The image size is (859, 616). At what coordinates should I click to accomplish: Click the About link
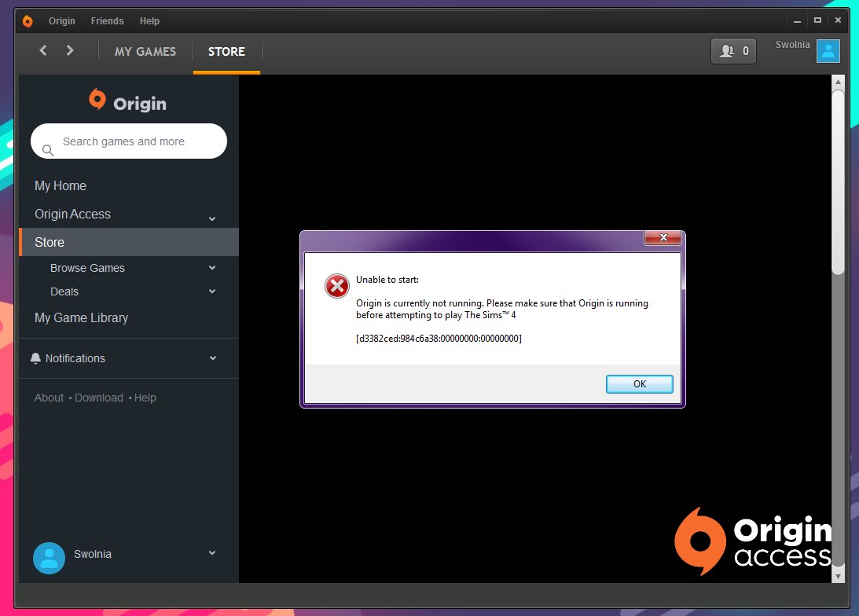tap(49, 398)
